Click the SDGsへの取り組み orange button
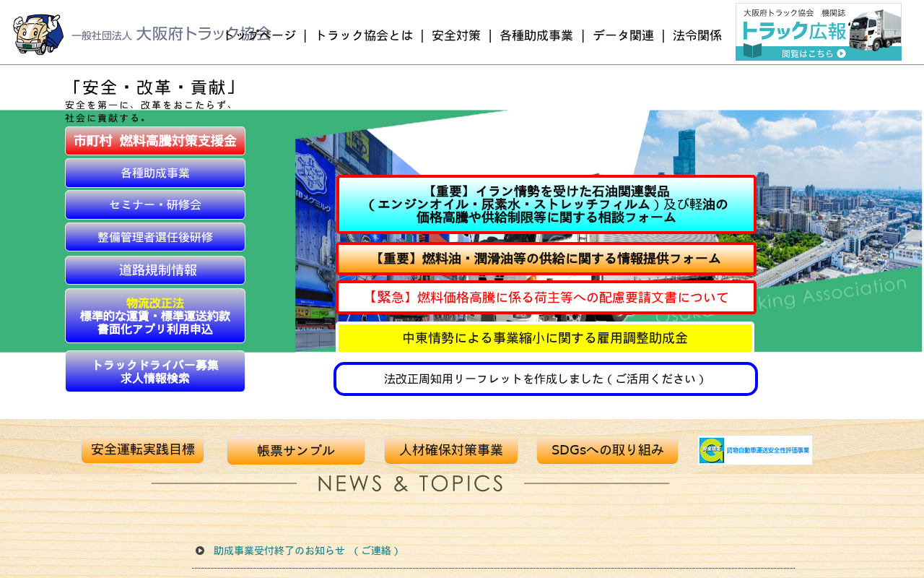 click(607, 450)
